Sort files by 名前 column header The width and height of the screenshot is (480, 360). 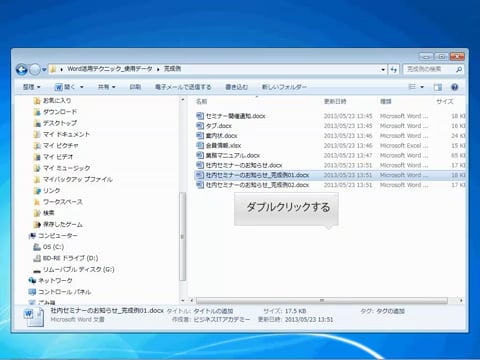point(201,101)
